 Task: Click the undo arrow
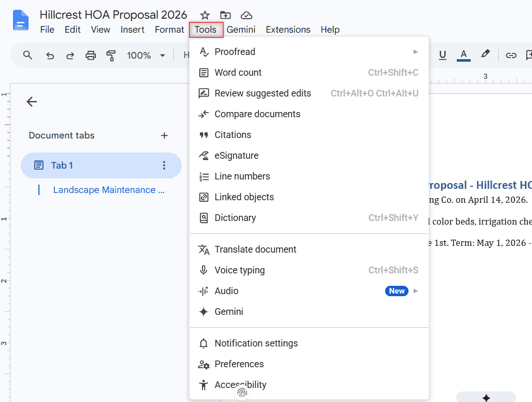50,56
